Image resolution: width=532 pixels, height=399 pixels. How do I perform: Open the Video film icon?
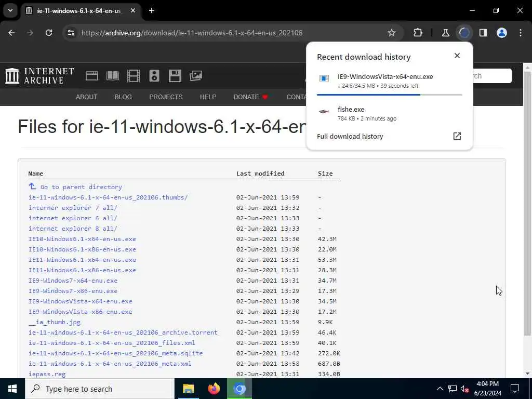coord(134,76)
